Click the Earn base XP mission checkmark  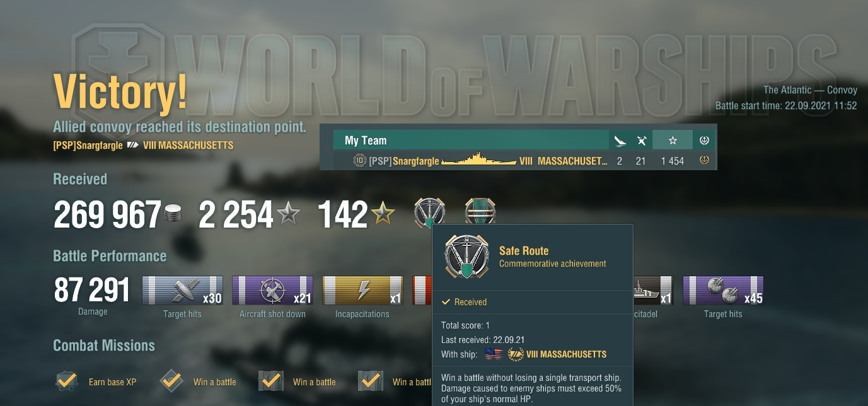point(66,381)
